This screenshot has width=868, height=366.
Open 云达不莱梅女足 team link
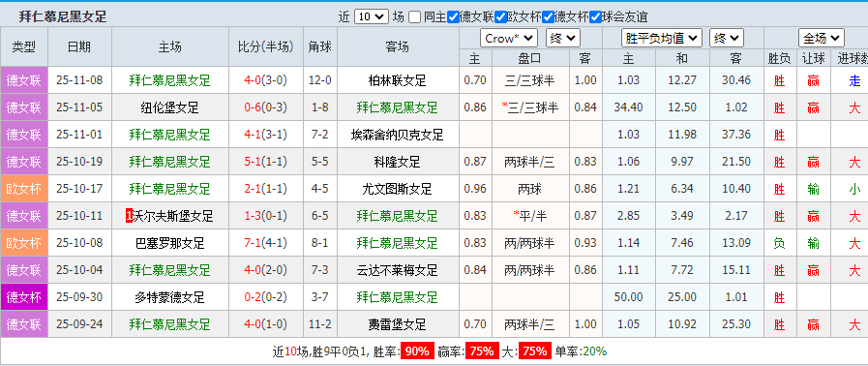point(398,271)
